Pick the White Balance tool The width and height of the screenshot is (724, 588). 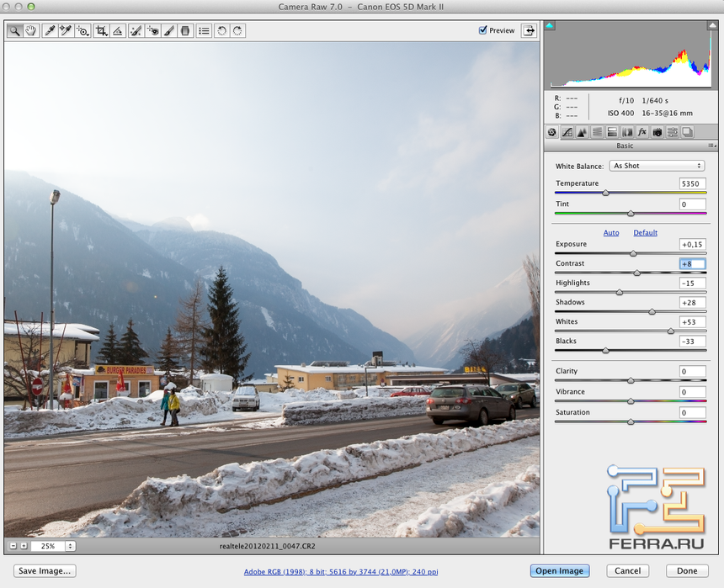tap(48, 30)
